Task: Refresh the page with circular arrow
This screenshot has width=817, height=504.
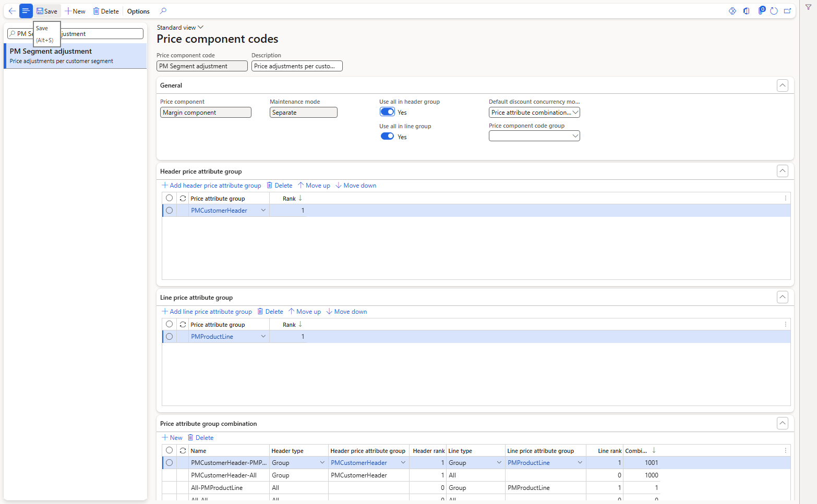Action: point(774,11)
